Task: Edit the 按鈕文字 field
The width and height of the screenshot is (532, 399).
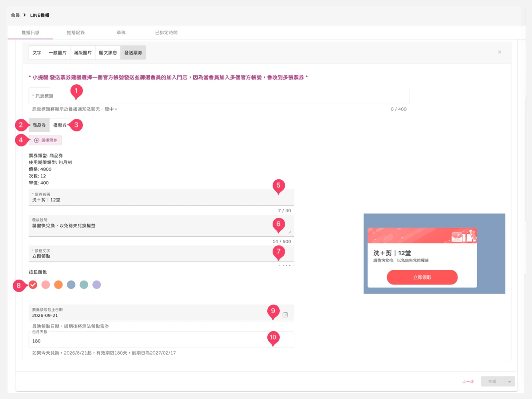Action: 161,253
